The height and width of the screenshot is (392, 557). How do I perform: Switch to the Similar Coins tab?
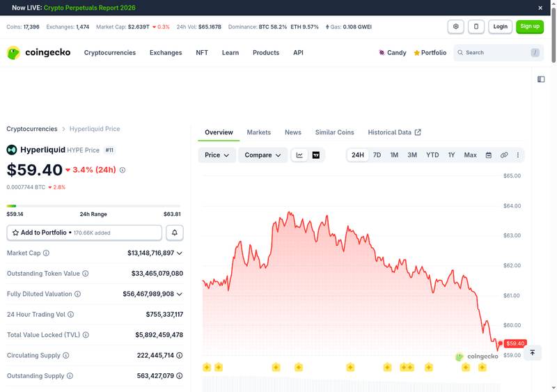(334, 132)
